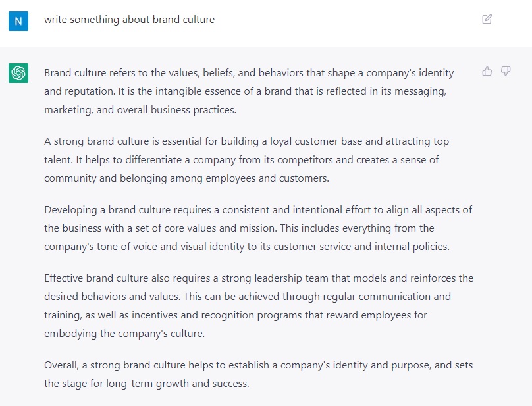
Task: Click the blue N user avatar
Action: coord(18,21)
